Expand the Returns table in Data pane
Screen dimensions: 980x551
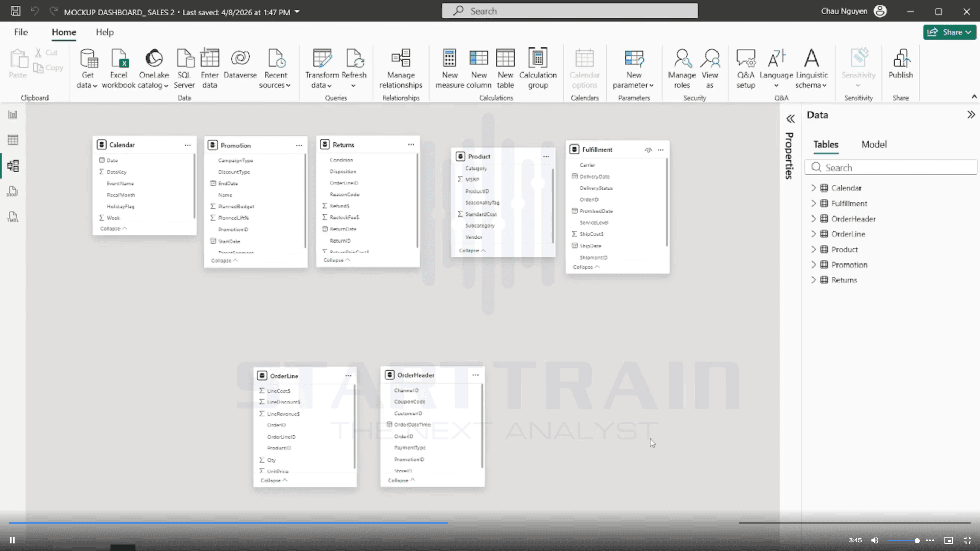tap(814, 280)
